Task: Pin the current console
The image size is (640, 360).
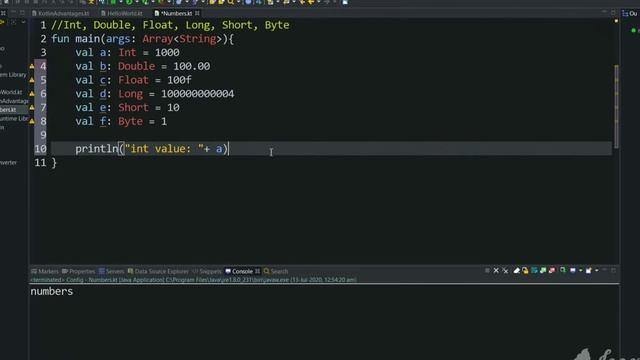Action: tap(563, 270)
